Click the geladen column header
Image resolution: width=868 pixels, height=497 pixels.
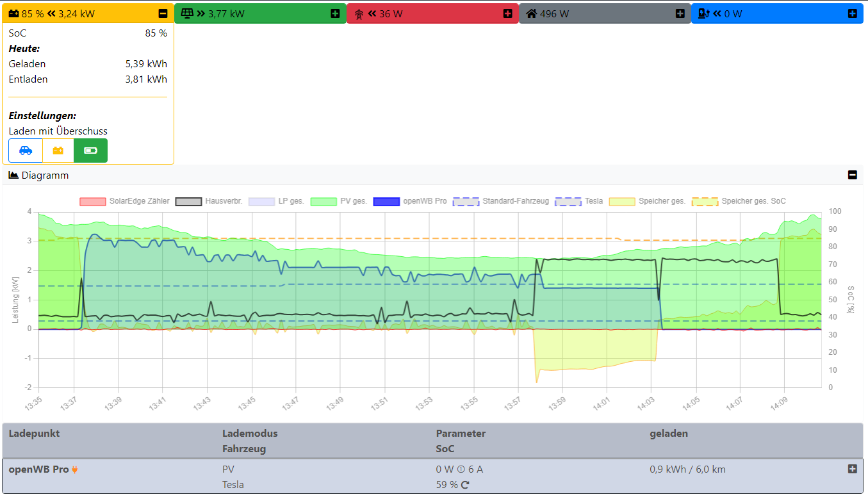pyautogui.click(x=669, y=434)
